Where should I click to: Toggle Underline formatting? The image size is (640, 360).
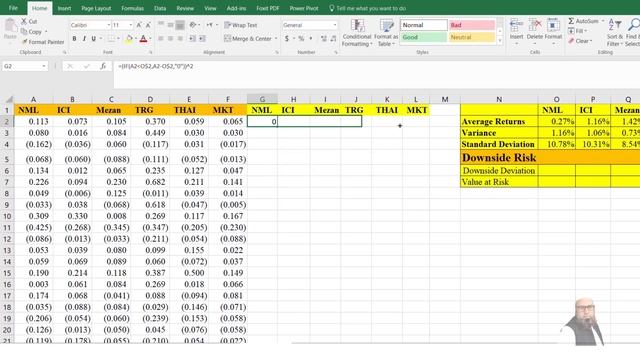[93, 39]
